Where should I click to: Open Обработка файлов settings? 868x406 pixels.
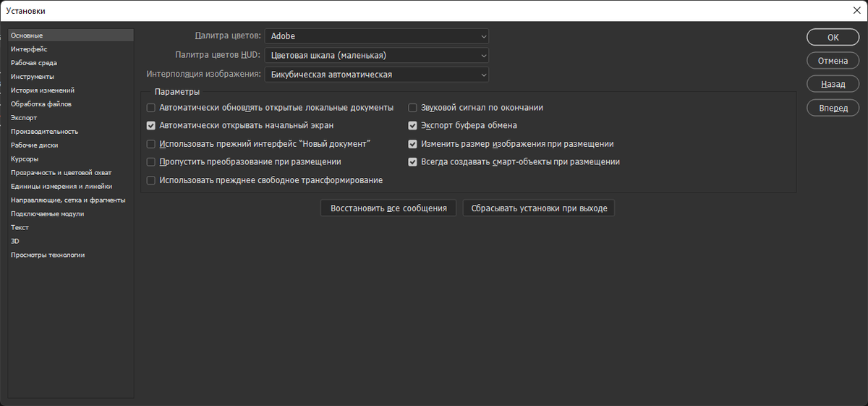pyautogui.click(x=71, y=104)
